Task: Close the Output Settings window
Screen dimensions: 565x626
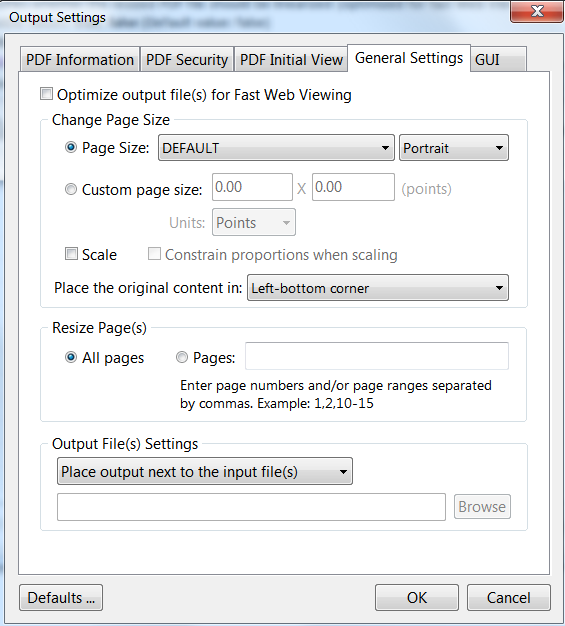Action: 537,11
